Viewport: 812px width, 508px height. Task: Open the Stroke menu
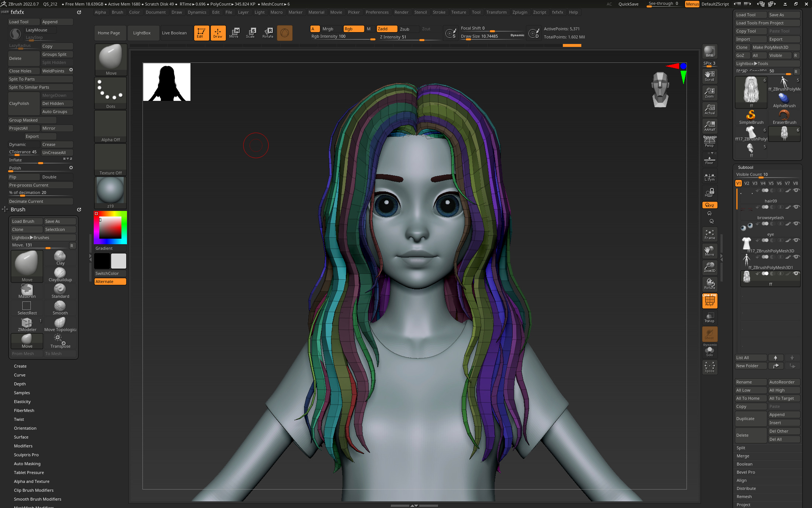(439, 12)
